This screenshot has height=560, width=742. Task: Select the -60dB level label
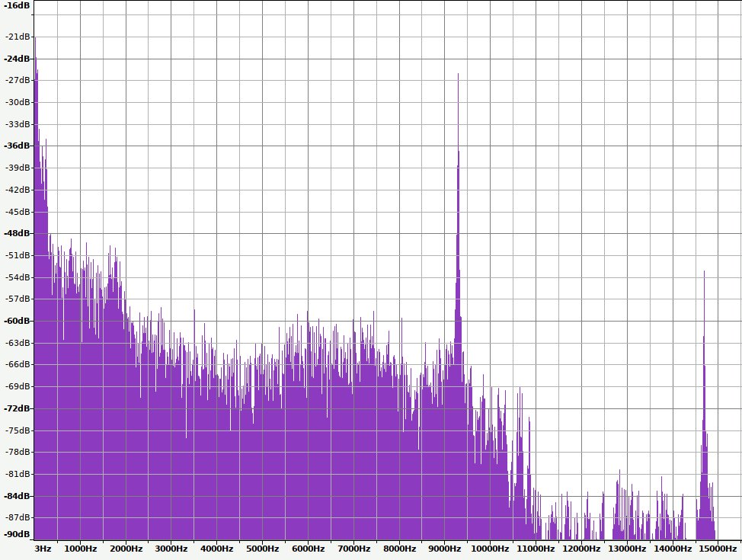click(x=17, y=321)
